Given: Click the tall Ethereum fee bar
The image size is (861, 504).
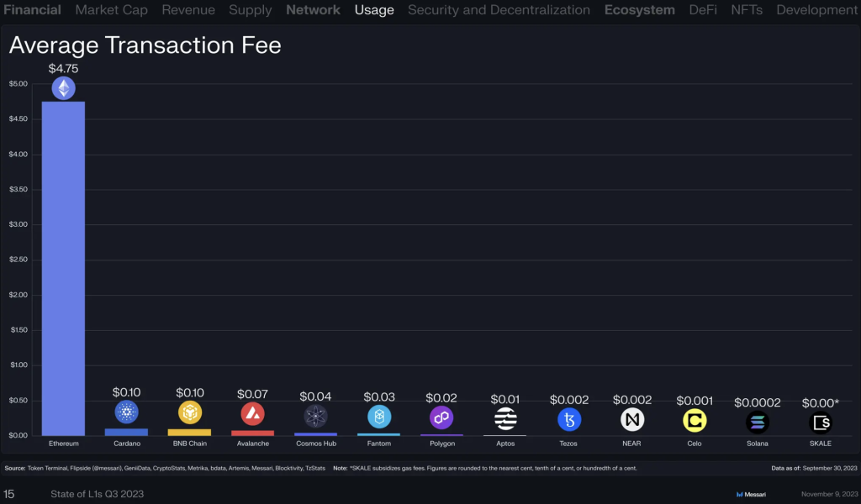Looking at the screenshot, I should pyautogui.click(x=64, y=269).
